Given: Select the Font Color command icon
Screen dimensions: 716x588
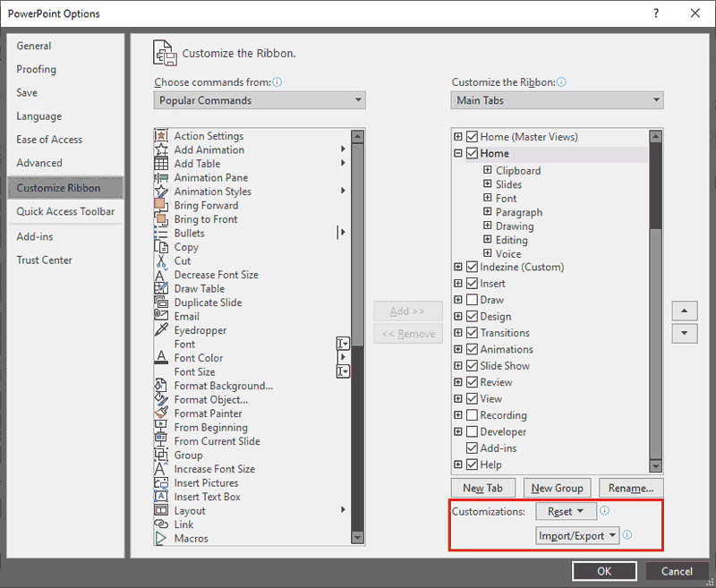Looking at the screenshot, I should pos(162,358).
